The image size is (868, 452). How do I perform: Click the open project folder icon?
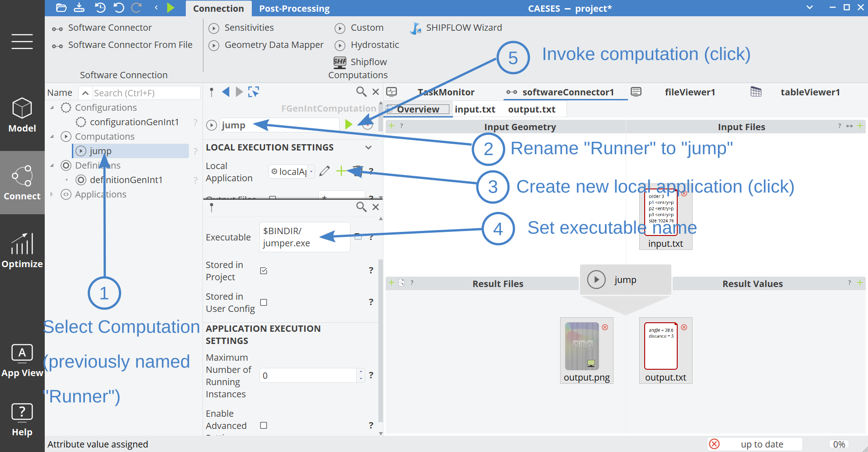61,8
